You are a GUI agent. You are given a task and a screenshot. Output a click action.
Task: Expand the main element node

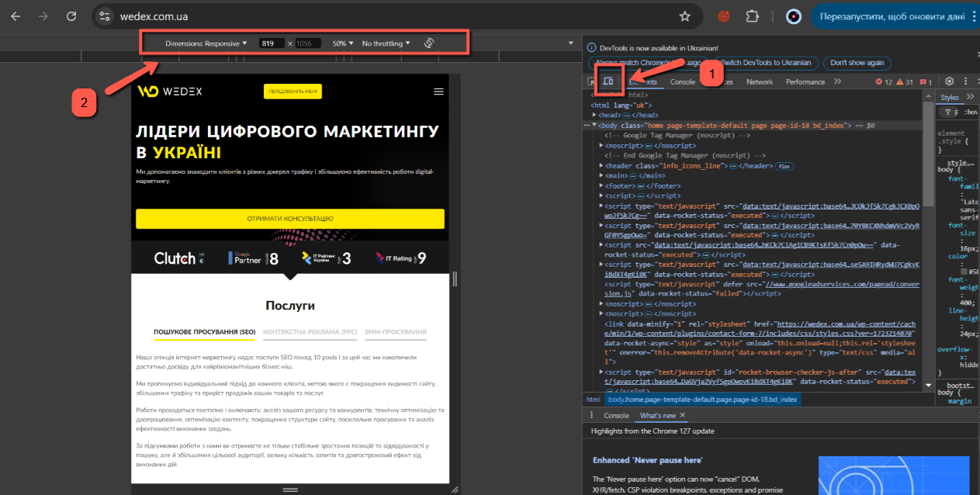coord(602,175)
